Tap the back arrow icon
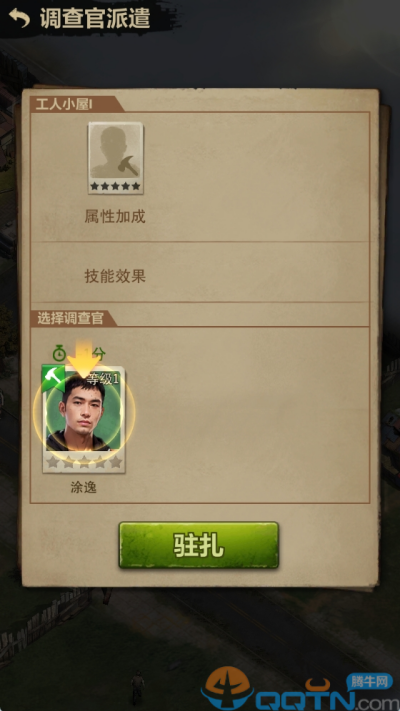This screenshot has height=711, width=400. (x=19, y=18)
